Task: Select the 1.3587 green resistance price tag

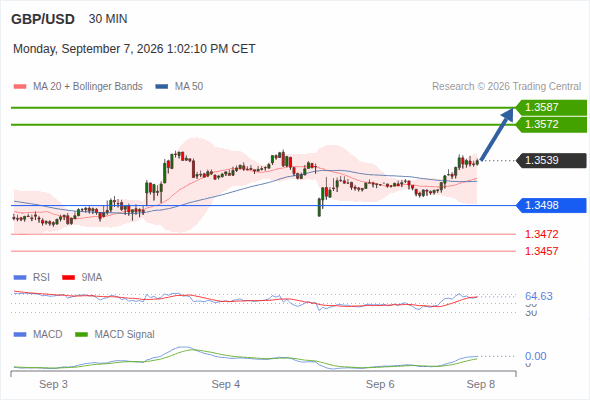Action: point(551,107)
